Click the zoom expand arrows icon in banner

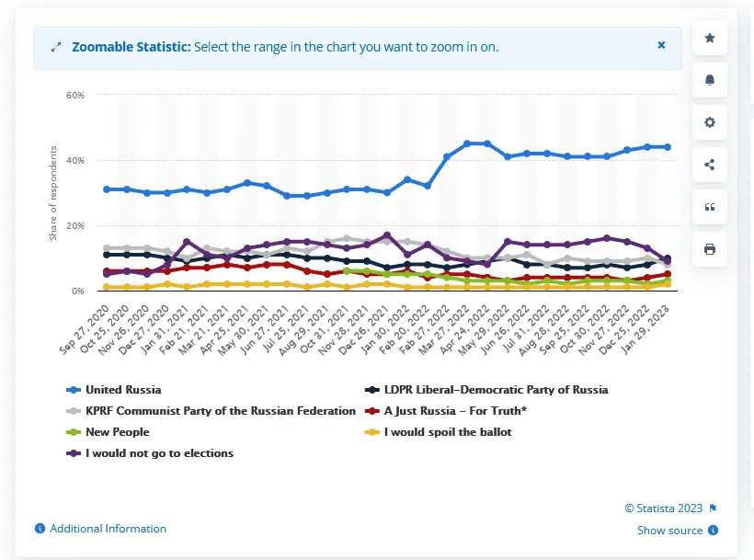(x=56, y=48)
